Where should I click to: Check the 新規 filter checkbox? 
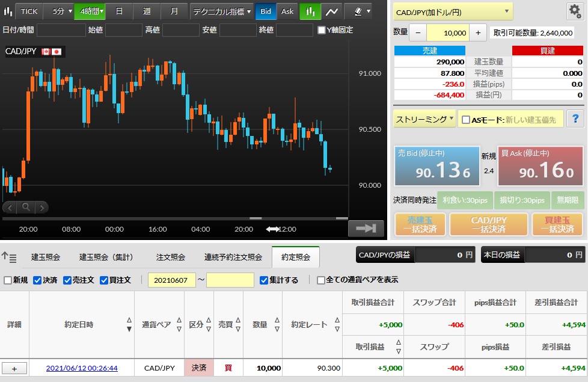[7, 280]
